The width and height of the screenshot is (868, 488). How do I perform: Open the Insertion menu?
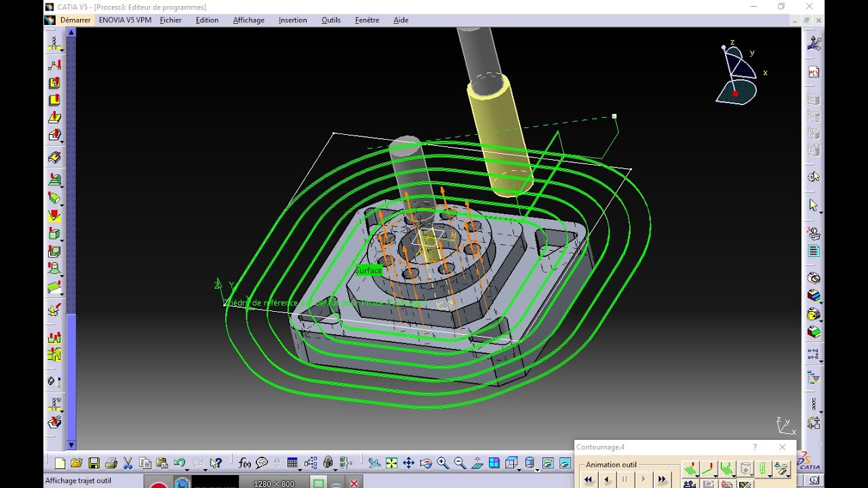pos(293,20)
